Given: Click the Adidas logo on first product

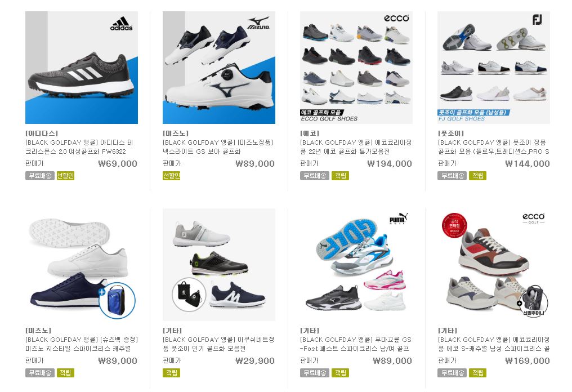Looking at the screenshot, I should (122, 24).
